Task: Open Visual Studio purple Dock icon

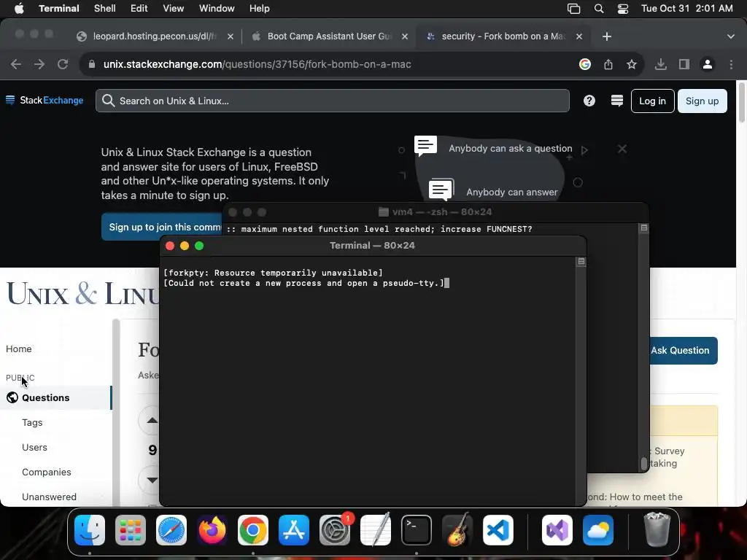Action: click(x=557, y=530)
